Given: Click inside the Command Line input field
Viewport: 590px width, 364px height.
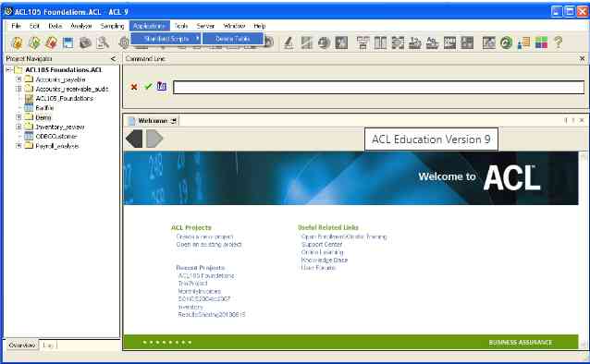Looking at the screenshot, I should click(378, 88).
